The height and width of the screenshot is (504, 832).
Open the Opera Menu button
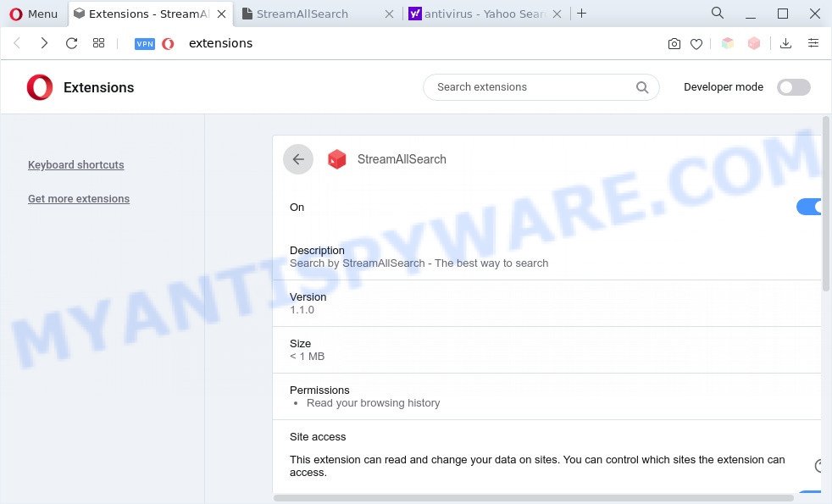click(33, 14)
